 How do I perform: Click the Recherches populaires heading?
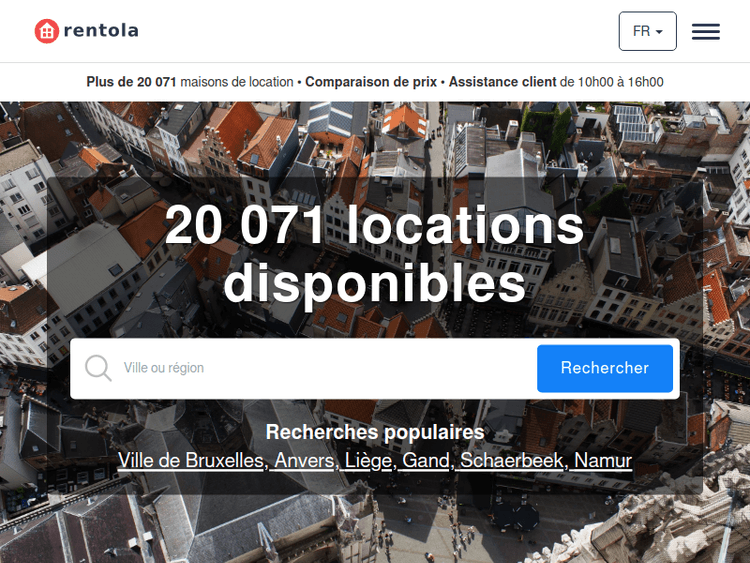375,432
